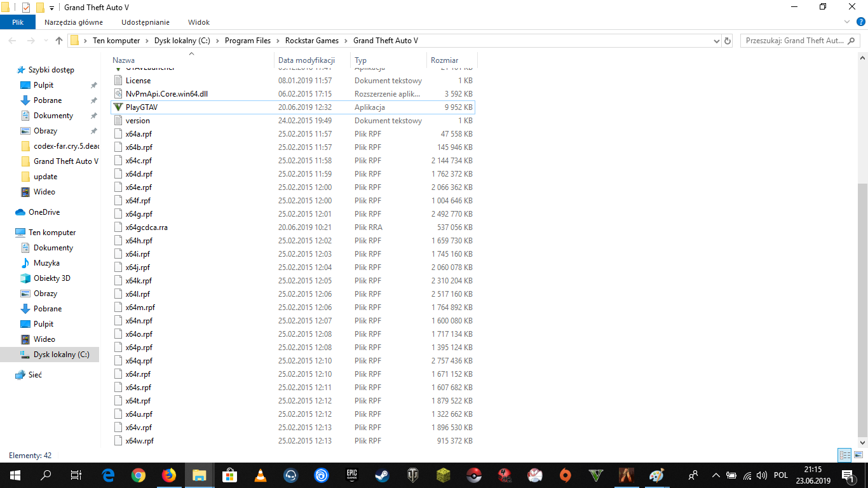
Task: Open the Udostępnianie ribbon tab
Action: pyautogui.click(x=146, y=22)
